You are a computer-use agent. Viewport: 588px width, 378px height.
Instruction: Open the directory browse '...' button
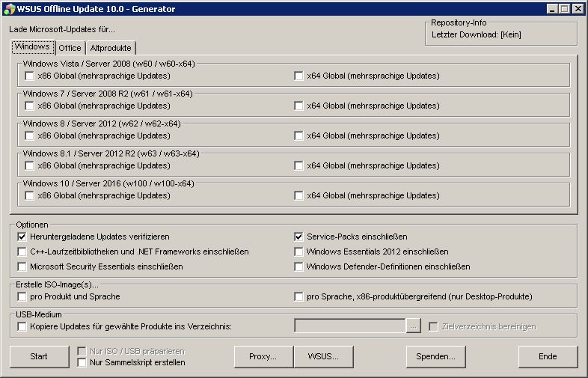tap(413, 326)
